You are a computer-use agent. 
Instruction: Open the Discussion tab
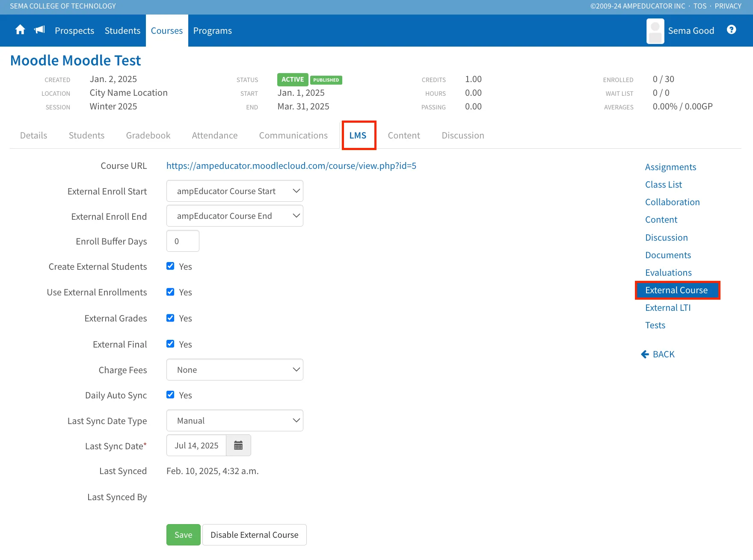point(463,136)
